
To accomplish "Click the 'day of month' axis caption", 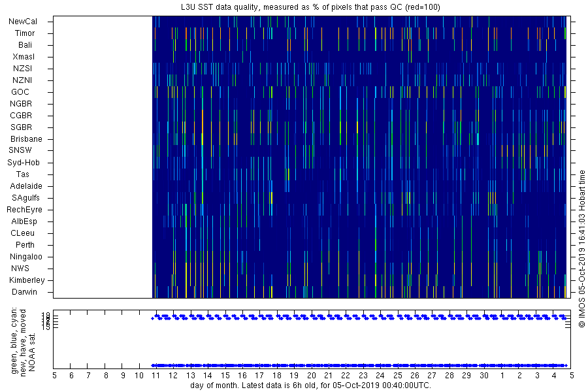I will [x=310, y=385].
